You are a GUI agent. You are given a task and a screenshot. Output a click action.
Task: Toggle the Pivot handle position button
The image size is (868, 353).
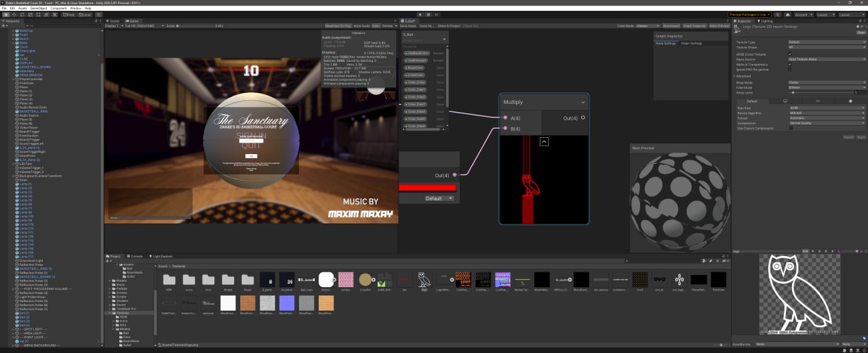click(69, 14)
